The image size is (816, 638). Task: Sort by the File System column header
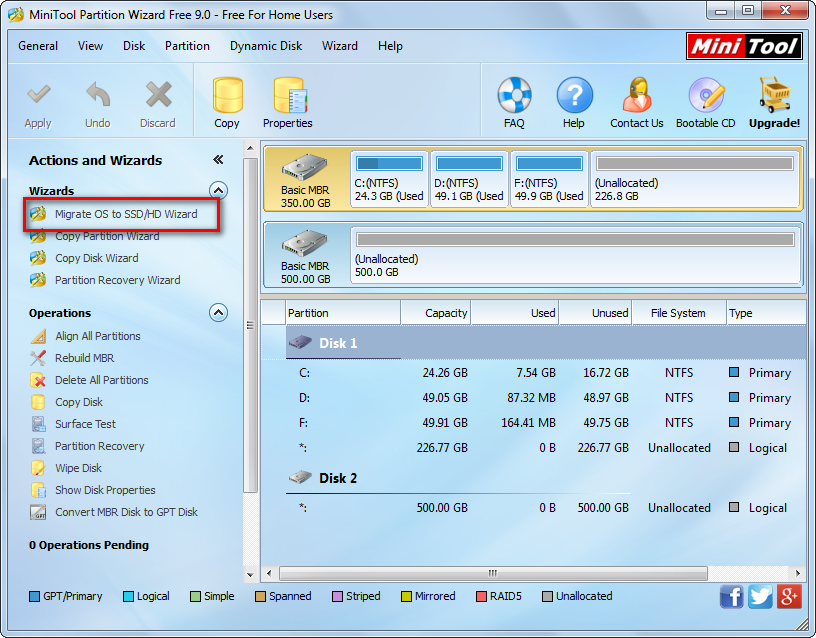[x=679, y=313]
